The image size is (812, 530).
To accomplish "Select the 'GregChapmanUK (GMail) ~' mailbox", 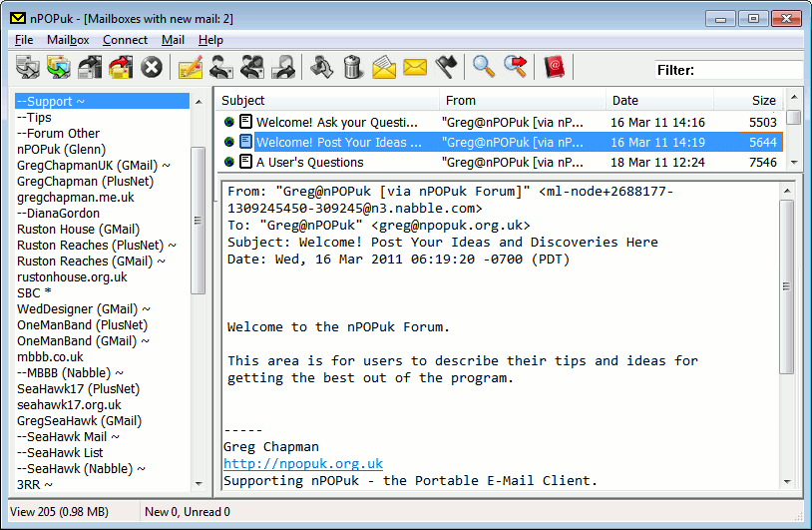I will point(102,166).
